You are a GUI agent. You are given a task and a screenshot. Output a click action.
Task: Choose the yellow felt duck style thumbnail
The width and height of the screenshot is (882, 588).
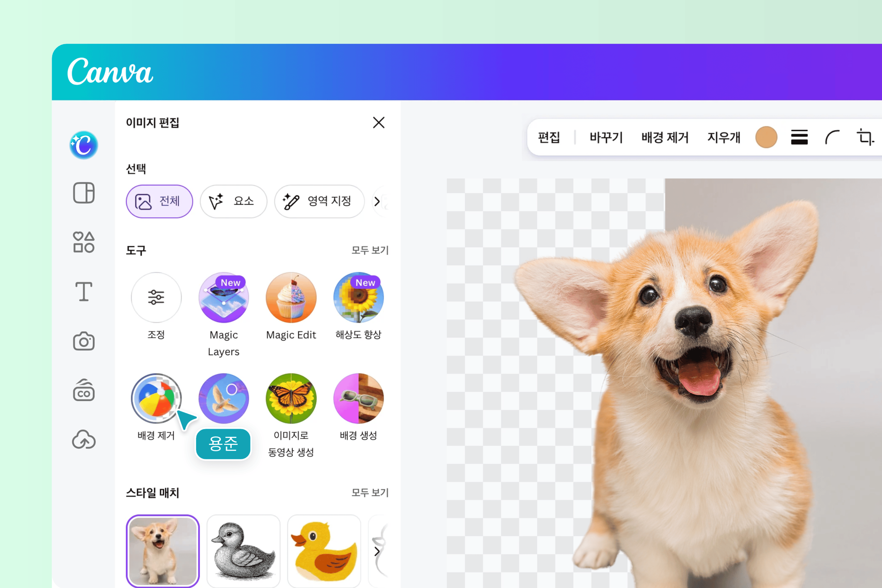tap(324, 551)
